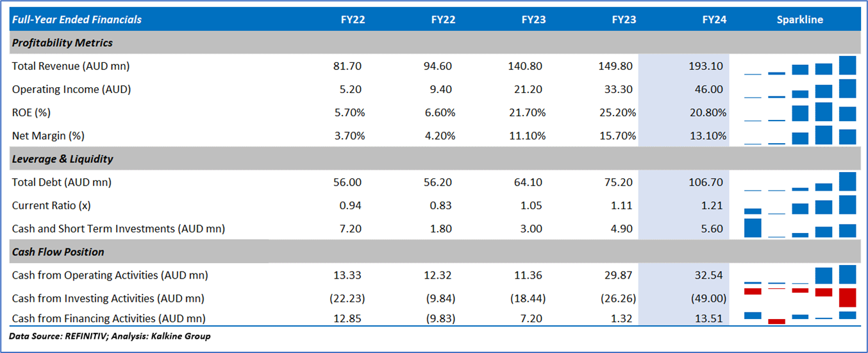Image resolution: width=868 pixels, height=353 pixels.
Task: Click the Full-Year Ended Financials header
Action: (77, 19)
